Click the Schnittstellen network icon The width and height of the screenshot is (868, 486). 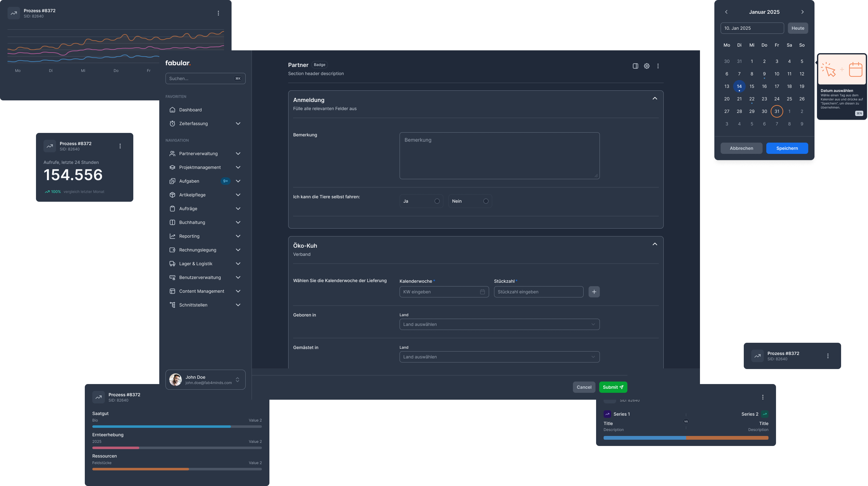click(172, 305)
